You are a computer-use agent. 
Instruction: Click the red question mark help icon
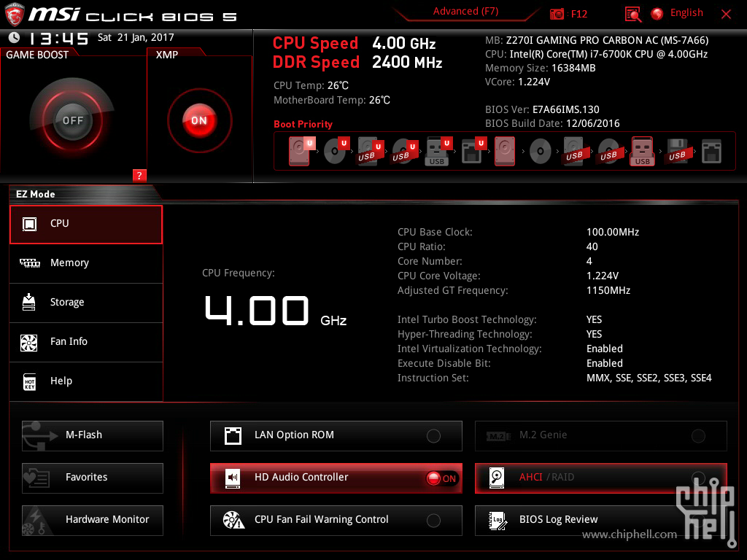[x=139, y=175]
